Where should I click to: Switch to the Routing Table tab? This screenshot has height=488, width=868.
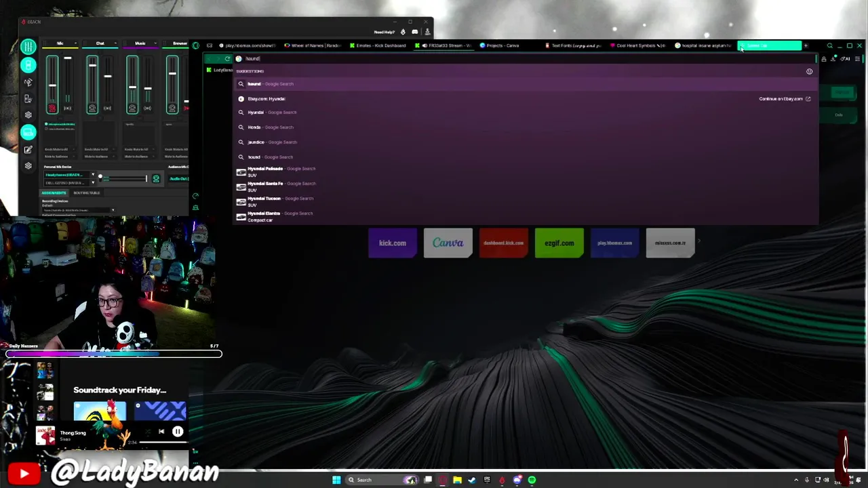tap(87, 193)
